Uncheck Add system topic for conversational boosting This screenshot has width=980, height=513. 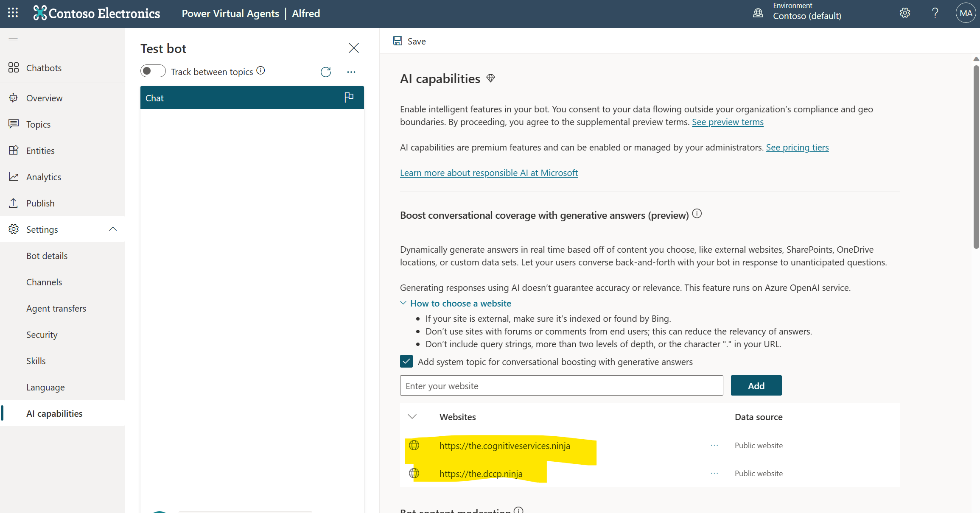(406, 361)
